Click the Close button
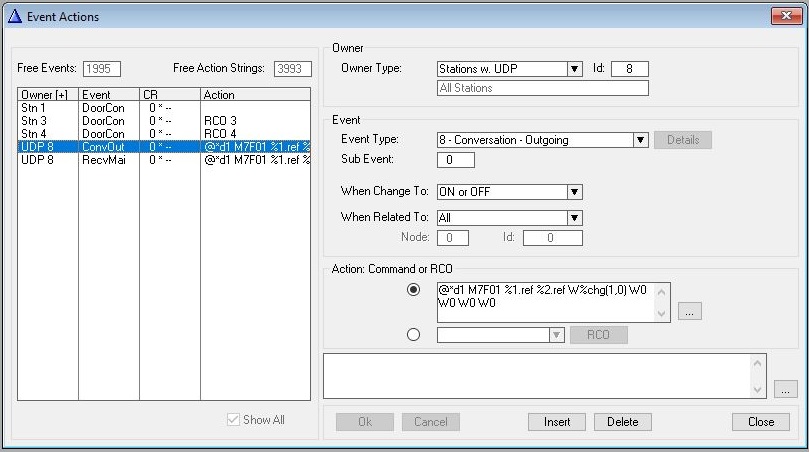Image resolution: width=809 pixels, height=452 pixels. [761, 422]
